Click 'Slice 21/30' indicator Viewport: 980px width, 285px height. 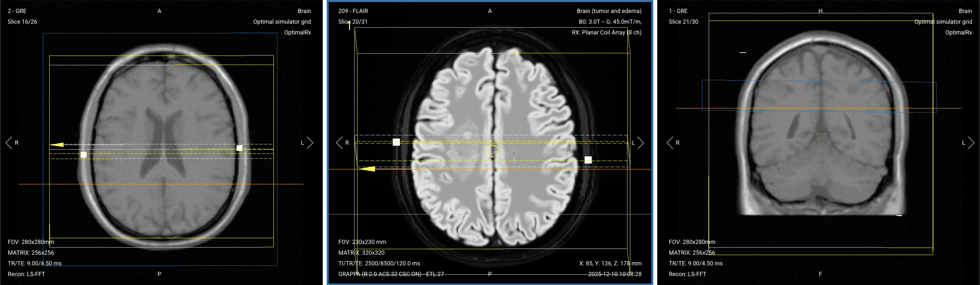coord(684,22)
